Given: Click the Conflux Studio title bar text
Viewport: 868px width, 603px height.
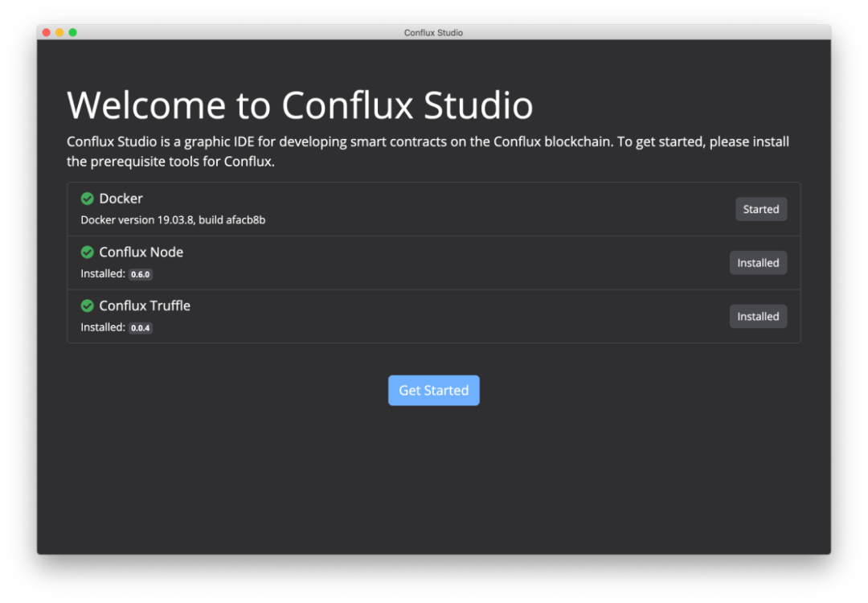Looking at the screenshot, I should 433,32.
